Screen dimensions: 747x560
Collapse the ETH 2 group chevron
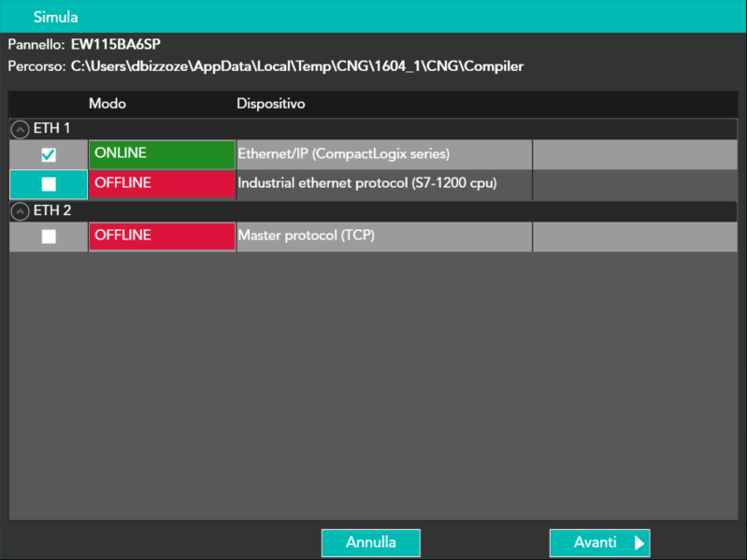click(x=20, y=212)
